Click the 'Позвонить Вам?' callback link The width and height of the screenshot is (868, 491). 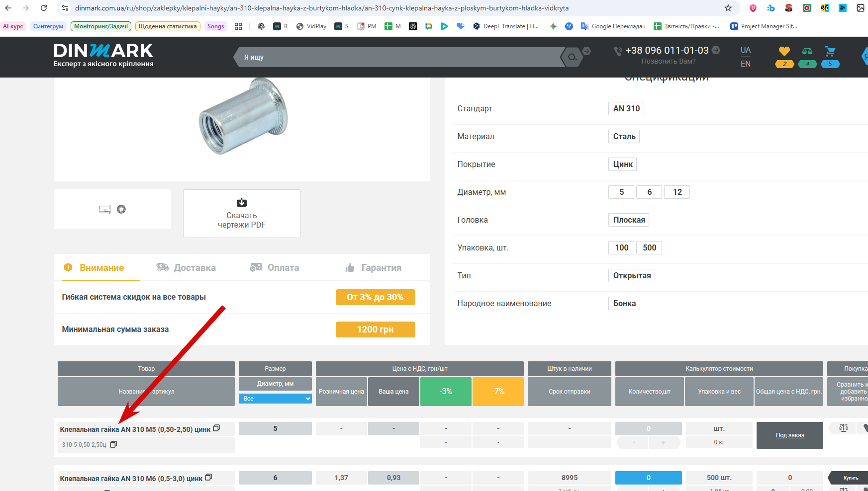point(669,62)
